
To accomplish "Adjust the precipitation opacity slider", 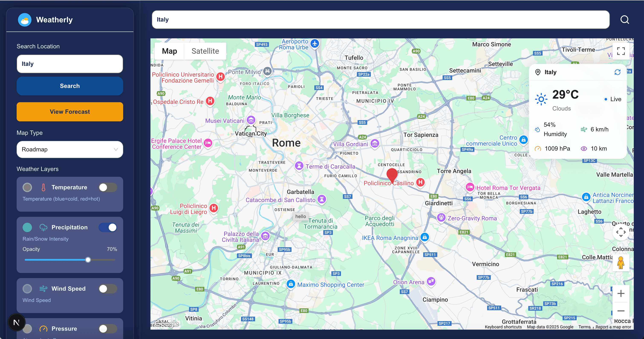I will pos(88,260).
